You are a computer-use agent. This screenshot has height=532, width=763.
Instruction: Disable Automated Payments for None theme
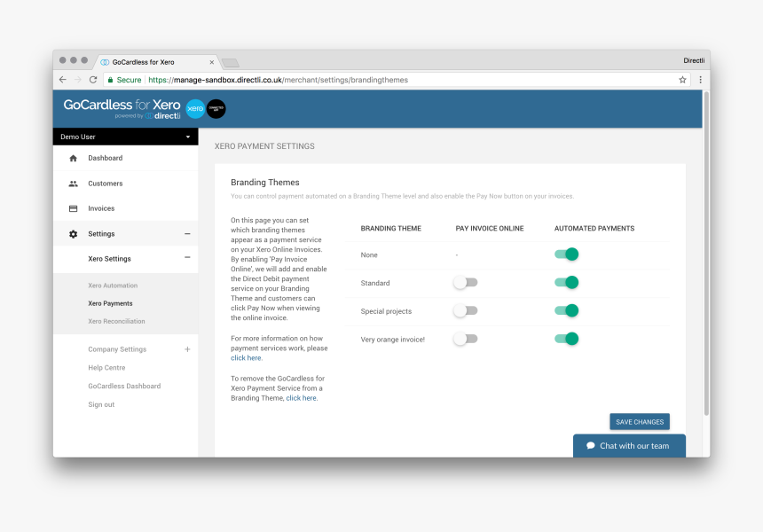pyautogui.click(x=567, y=254)
